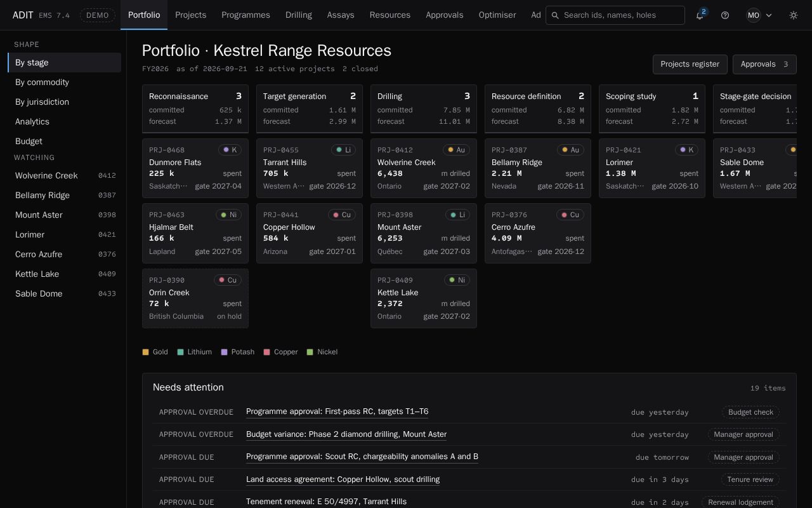Open Land access agreement Copper Hollow link
The width and height of the screenshot is (812, 508).
pyautogui.click(x=343, y=479)
